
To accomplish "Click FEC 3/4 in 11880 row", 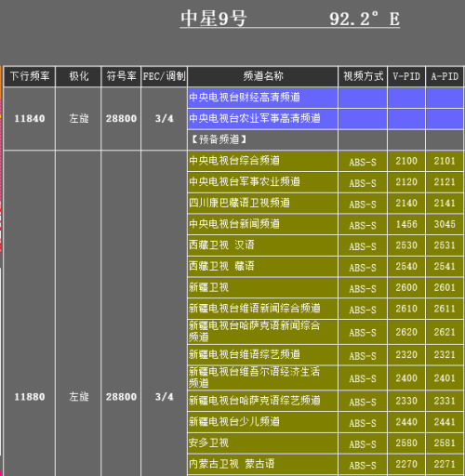I will pos(165,397).
